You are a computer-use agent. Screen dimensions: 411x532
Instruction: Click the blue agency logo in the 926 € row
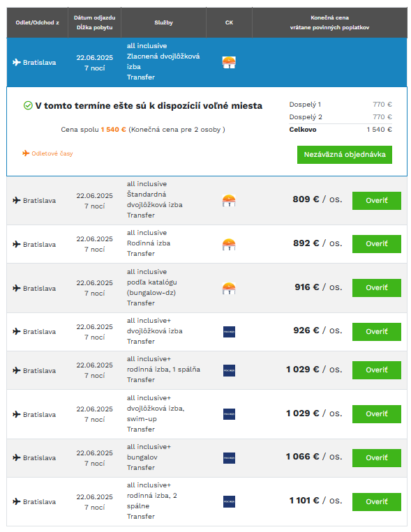tap(229, 331)
